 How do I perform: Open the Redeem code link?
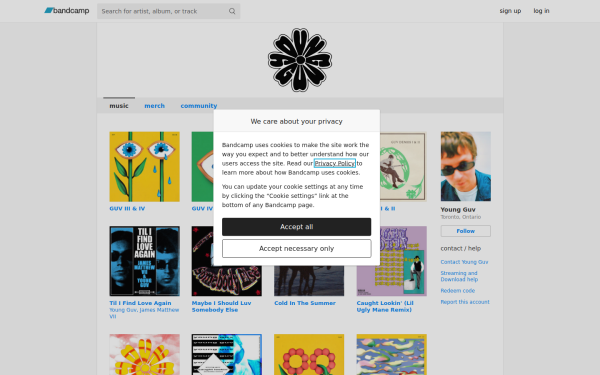[458, 291]
